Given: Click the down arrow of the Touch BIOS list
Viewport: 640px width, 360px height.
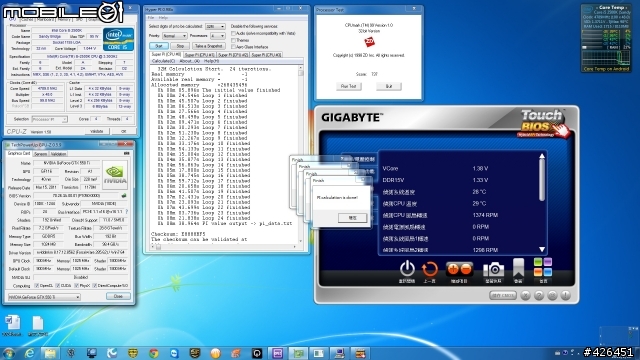Looking at the screenshot, I should 542,249.
